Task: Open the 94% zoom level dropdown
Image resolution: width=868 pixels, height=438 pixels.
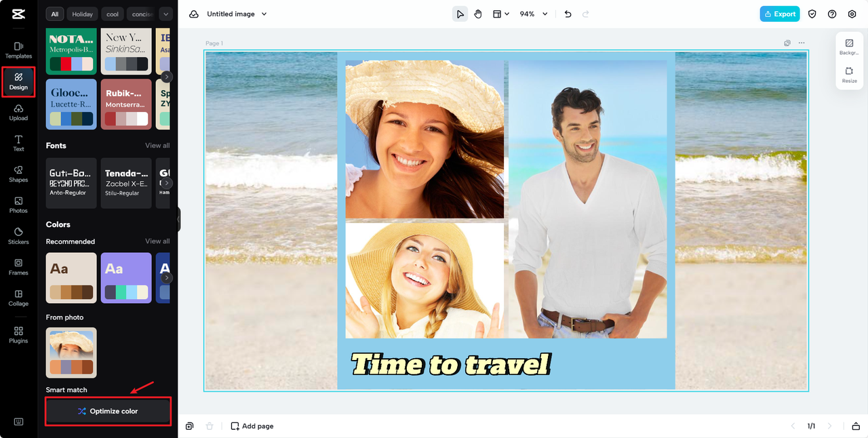Action: [x=534, y=14]
